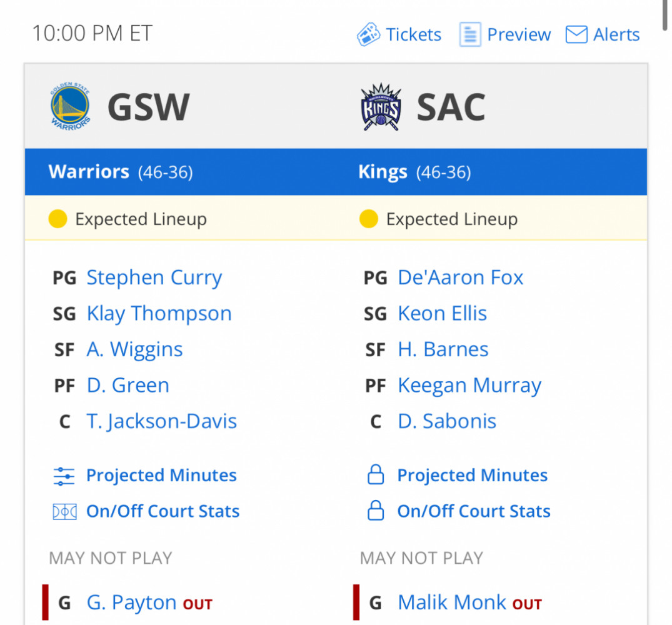Open the game Preview document icon
The width and height of the screenshot is (672, 625).
[x=470, y=34]
